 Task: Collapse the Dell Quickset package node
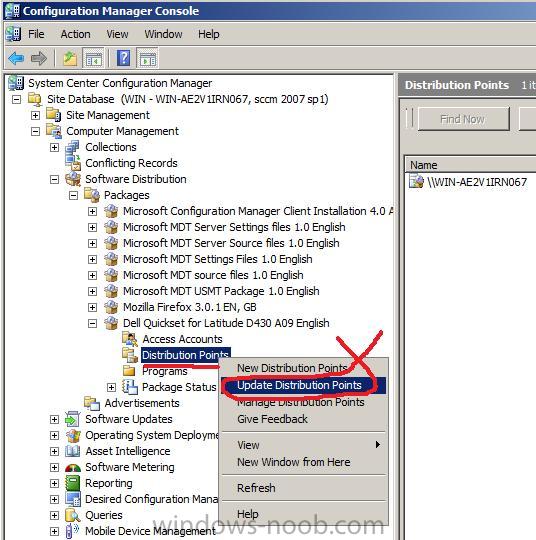(92, 323)
